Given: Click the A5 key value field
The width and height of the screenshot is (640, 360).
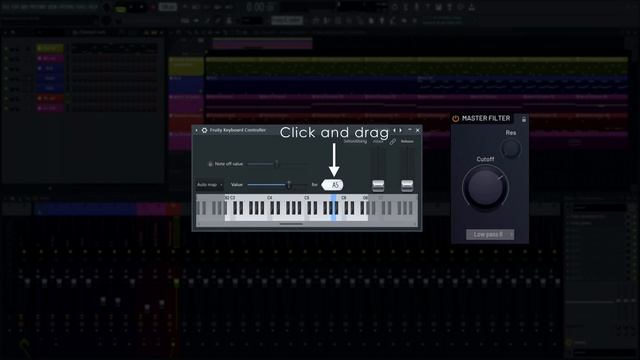Looking at the screenshot, I should 333,185.
